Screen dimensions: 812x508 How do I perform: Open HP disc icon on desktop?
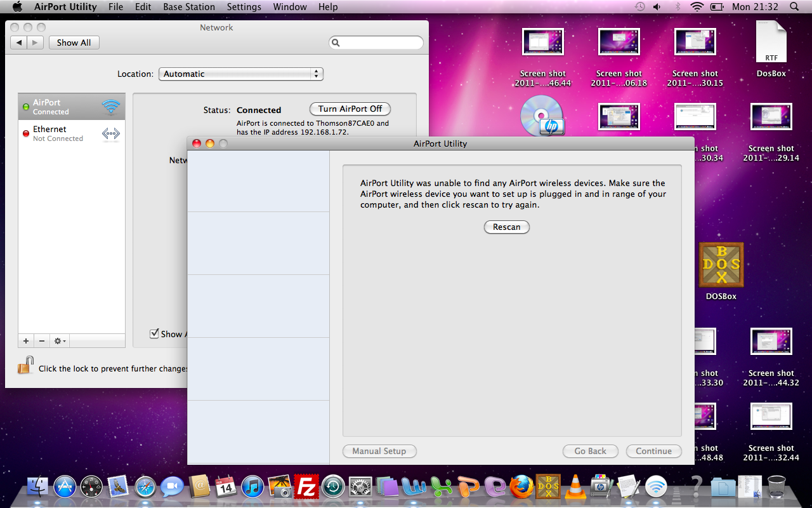(x=543, y=117)
